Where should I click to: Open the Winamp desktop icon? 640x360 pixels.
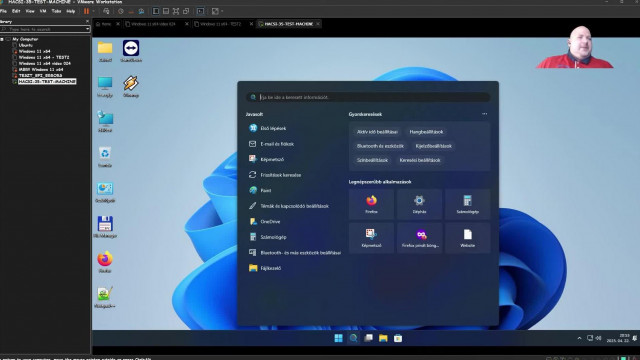(131, 86)
